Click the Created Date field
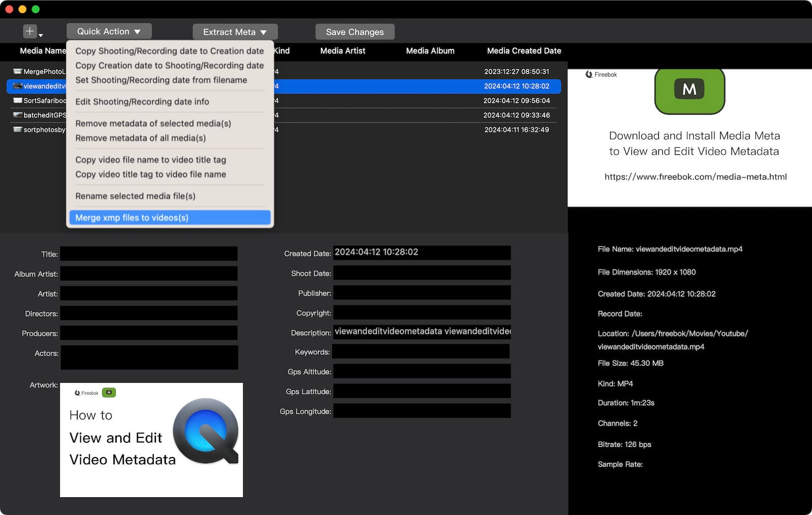The height and width of the screenshot is (515, 812). pos(422,253)
